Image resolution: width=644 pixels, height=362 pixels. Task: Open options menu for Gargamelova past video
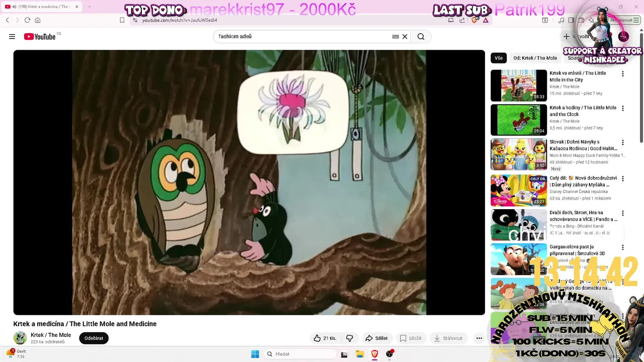click(622, 247)
